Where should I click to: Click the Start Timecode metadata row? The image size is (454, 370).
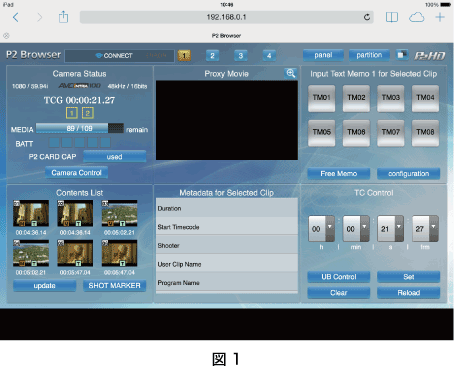pos(227,227)
